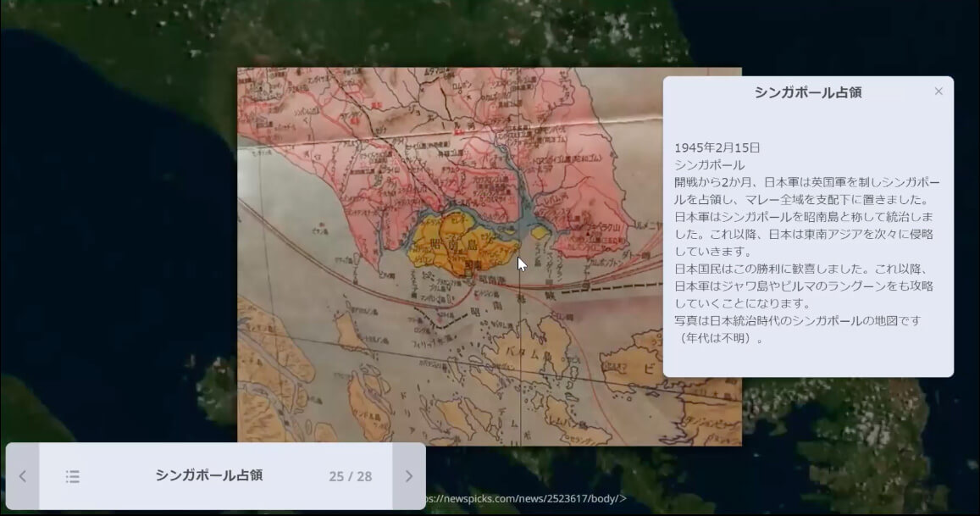
Task: Click the date 1945年2月15日 in panel
Action: pyautogui.click(x=717, y=147)
